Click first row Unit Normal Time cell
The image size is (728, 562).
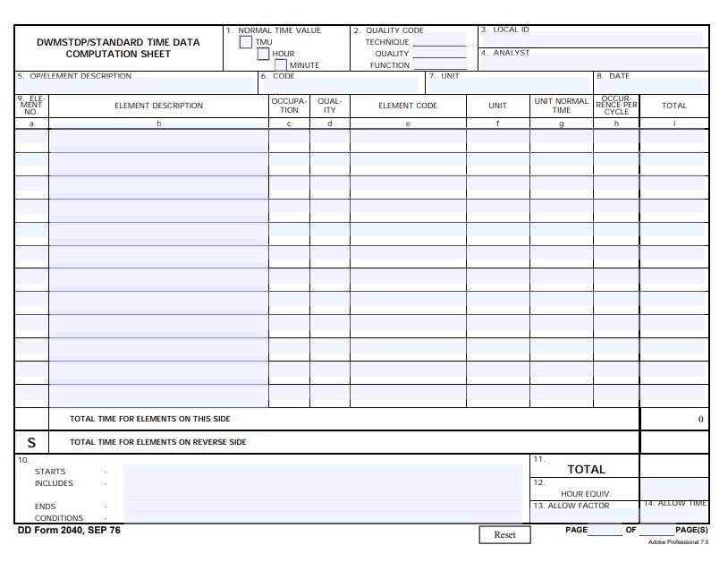(x=562, y=137)
